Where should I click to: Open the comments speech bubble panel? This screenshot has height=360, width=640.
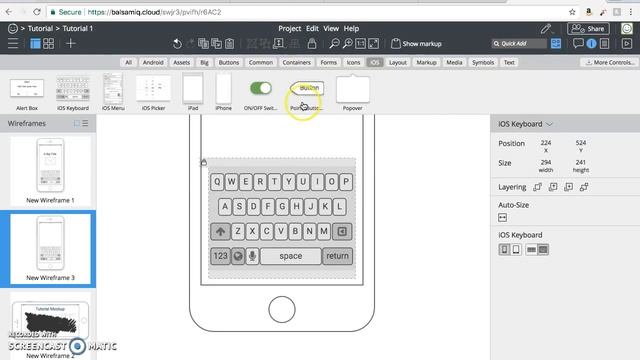[x=578, y=43]
